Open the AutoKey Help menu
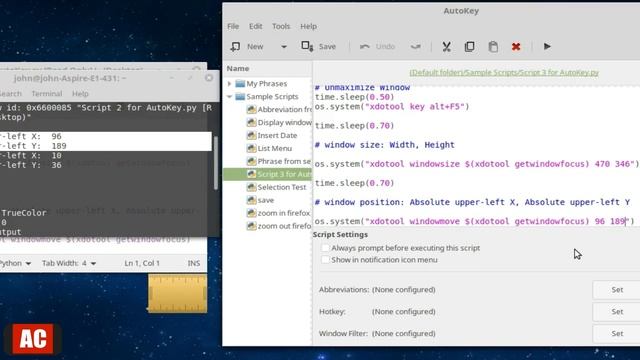 (x=309, y=26)
